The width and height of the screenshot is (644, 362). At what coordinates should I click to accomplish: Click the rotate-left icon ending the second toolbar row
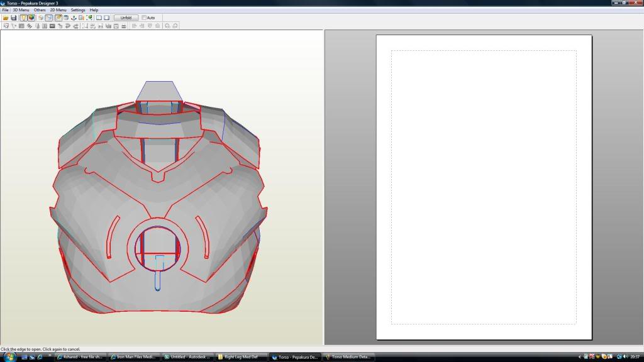[167, 26]
